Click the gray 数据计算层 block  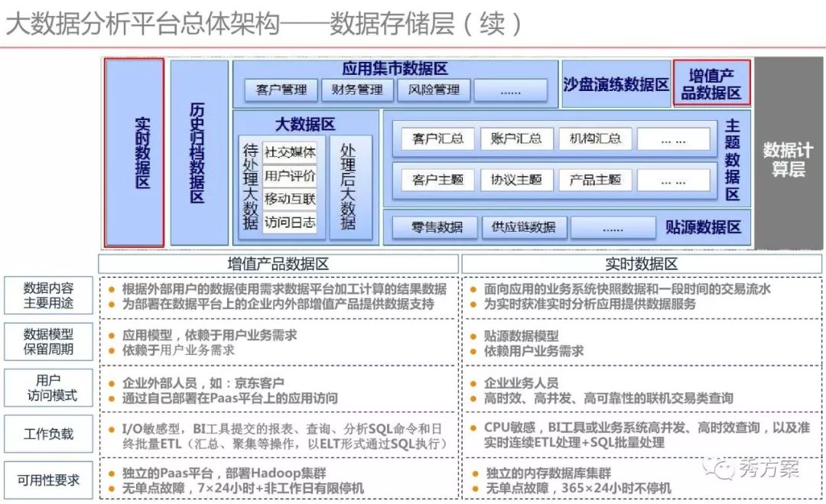[x=789, y=153]
